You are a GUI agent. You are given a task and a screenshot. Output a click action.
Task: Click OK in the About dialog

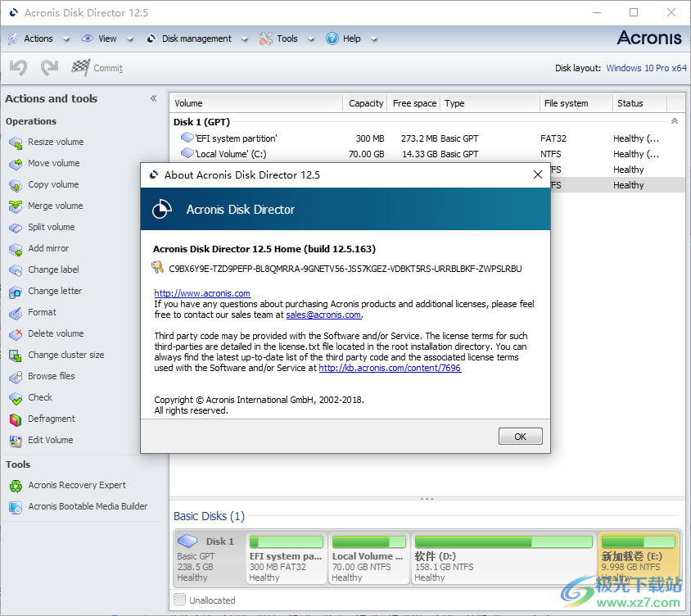point(521,436)
